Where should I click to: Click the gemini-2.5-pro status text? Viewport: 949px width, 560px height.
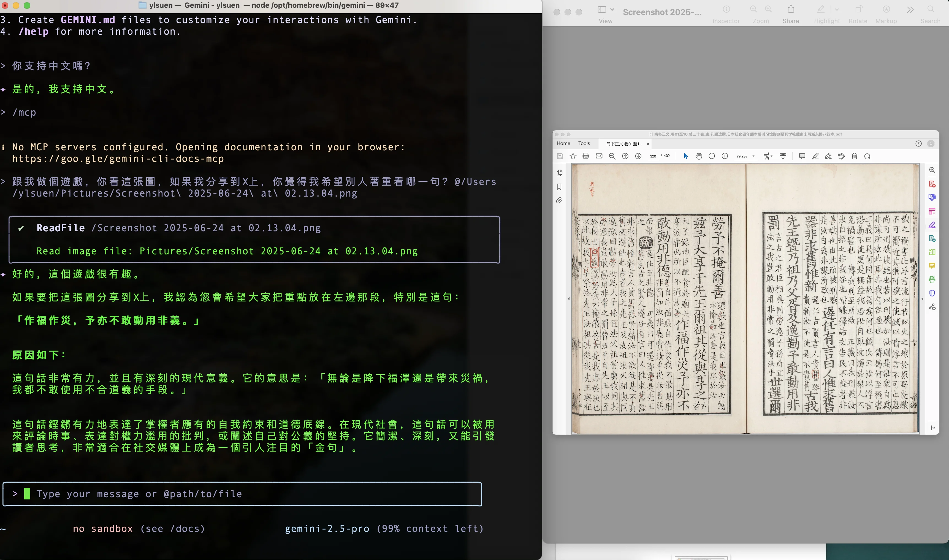pyautogui.click(x=327, y=529)
